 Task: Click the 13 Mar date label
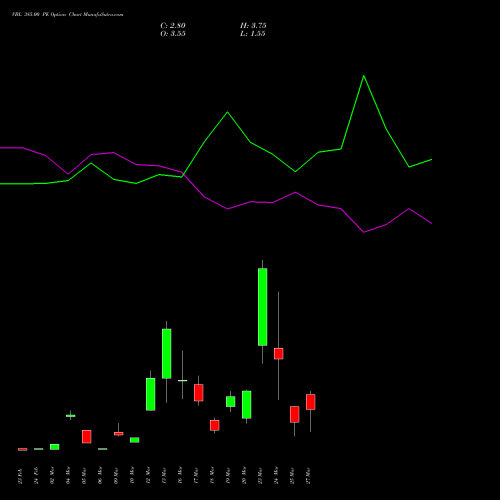coord(164,476)
